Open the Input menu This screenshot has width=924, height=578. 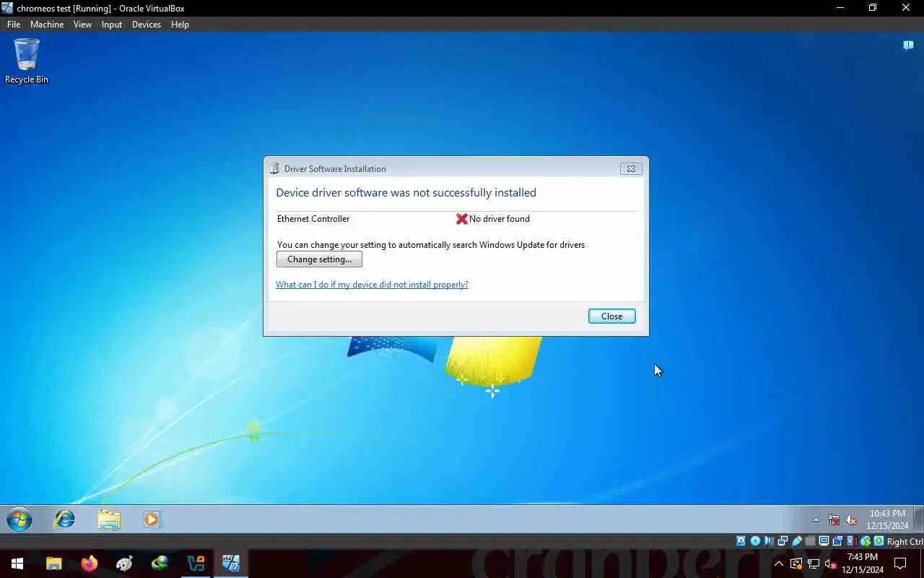112,24
